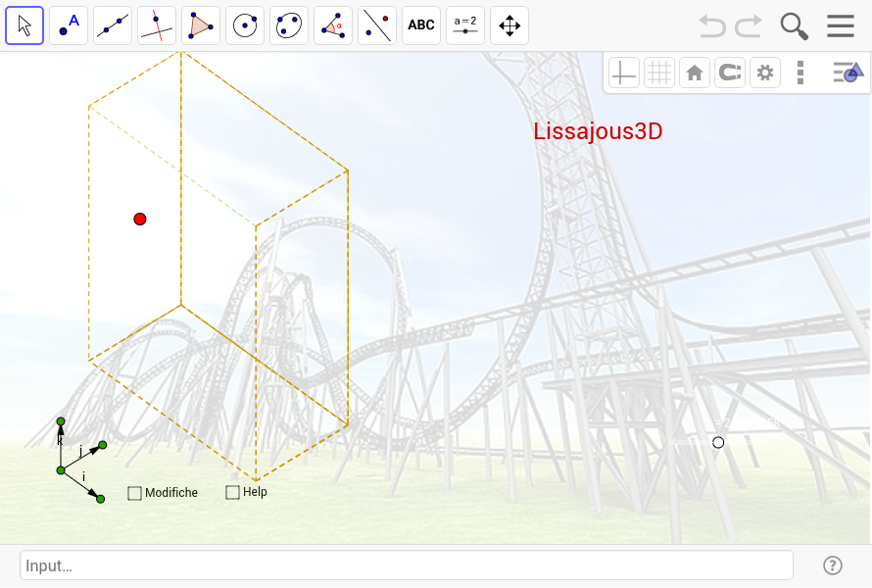Click the green origin point of the axes

point(61,470)
